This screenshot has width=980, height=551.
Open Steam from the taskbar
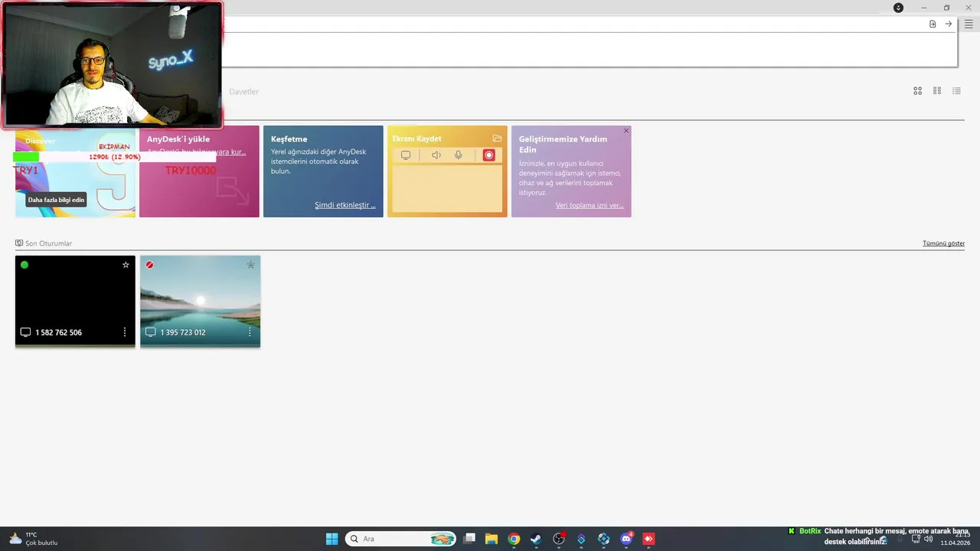(x=536, y=539)
